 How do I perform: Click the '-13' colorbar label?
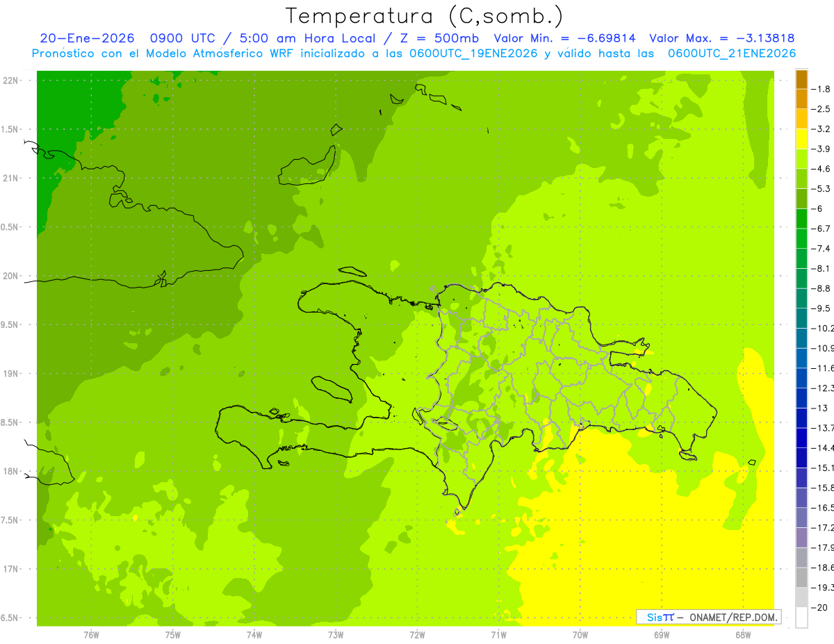click(x=820, y=408)
